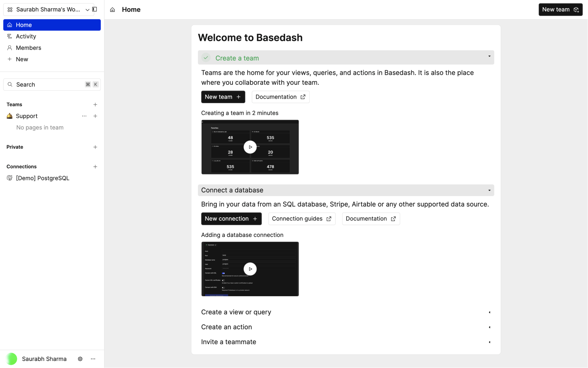The image size is (588, 368).
Task: Play the Creating a team in 2 minutes video
Action: click(250, 147)
